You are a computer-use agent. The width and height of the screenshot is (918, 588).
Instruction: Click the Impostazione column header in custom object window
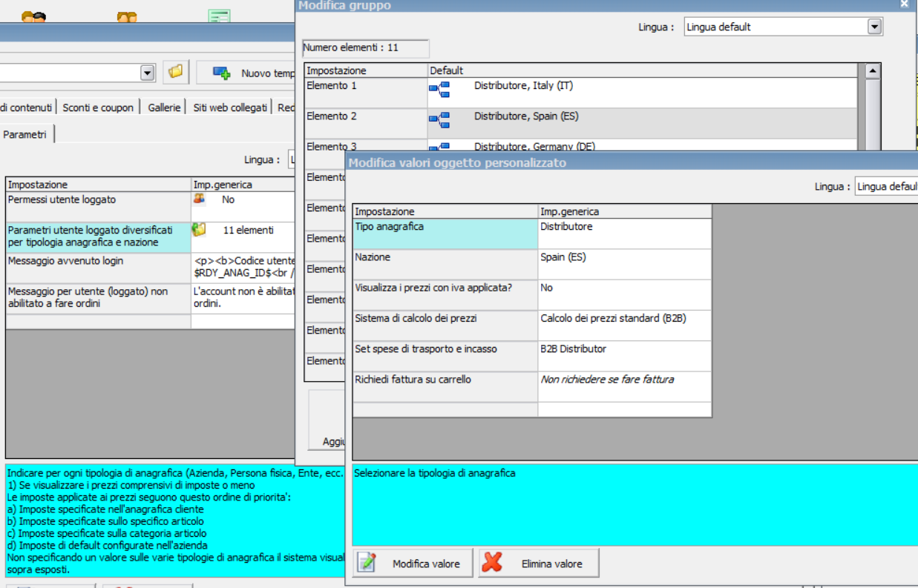(x=445, y=211)
